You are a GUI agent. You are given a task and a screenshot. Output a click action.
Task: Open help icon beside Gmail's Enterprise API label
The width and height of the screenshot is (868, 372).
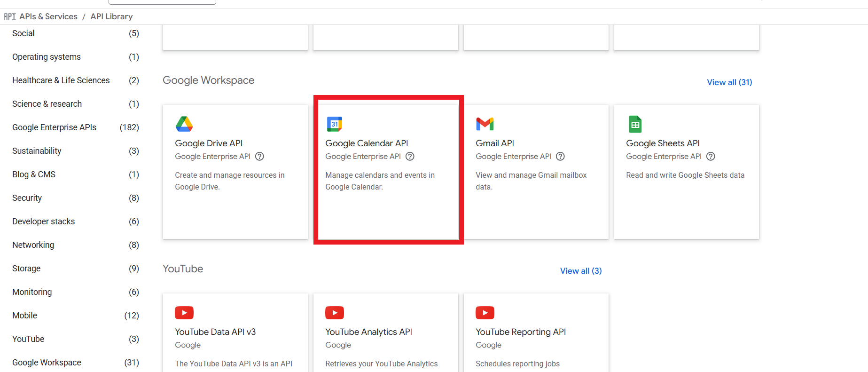560,157
